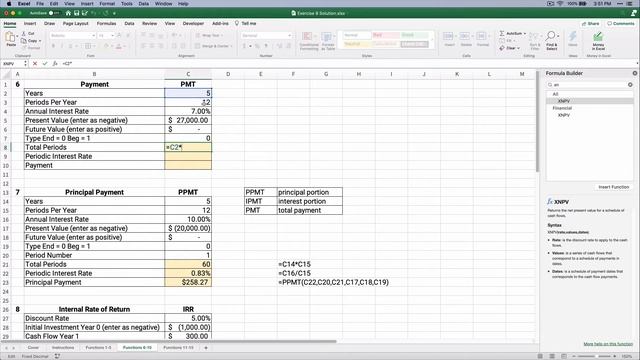Click the Conditional Formatting icon
The width and height of the screenshot is (640, 360).
pyautogui.click(x=307, y=37)
